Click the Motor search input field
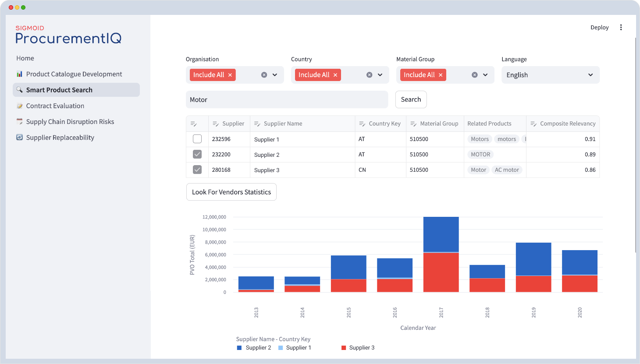 (x=287, y=99)
